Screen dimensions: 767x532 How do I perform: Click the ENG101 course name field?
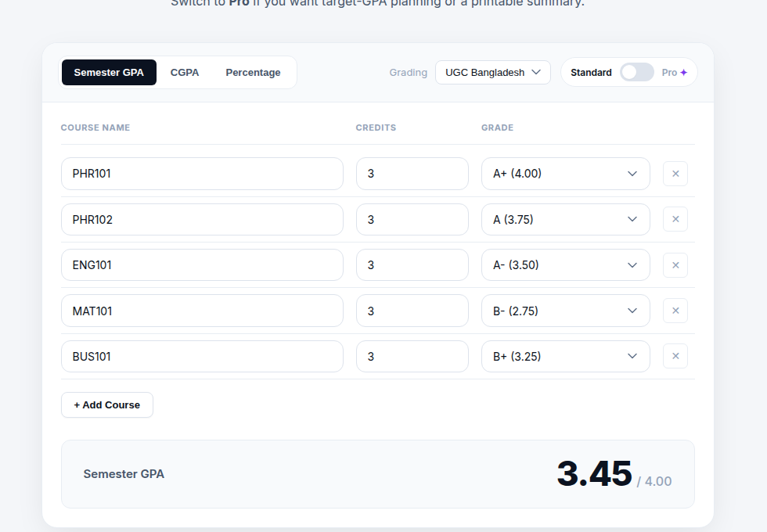point(202,265)
